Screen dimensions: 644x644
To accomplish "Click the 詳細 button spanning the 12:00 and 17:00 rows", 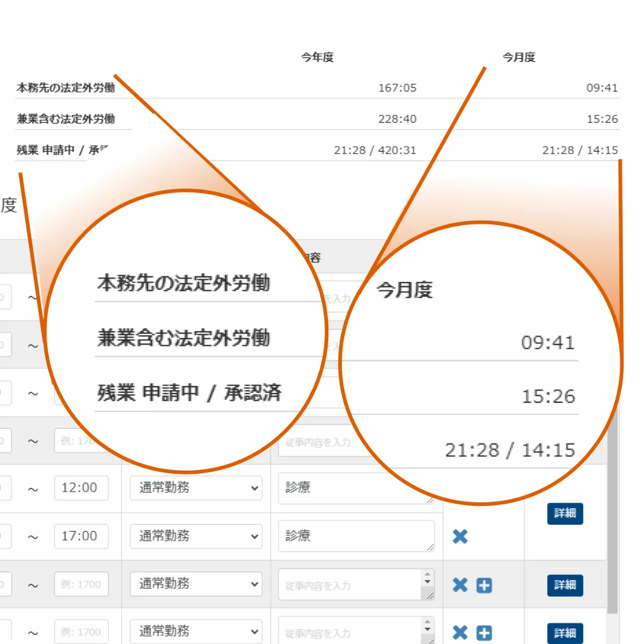I will coord(565,514).
